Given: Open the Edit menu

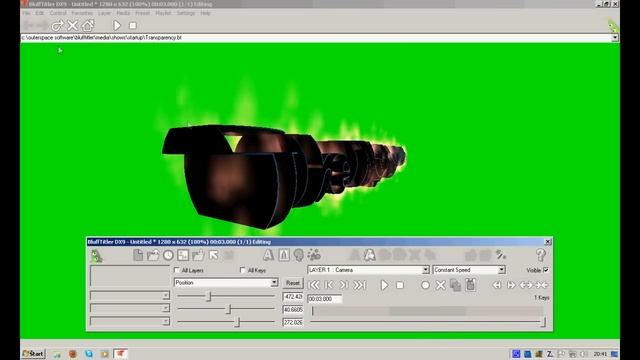Looking at the screenshot, I should (x=39, y=13).
